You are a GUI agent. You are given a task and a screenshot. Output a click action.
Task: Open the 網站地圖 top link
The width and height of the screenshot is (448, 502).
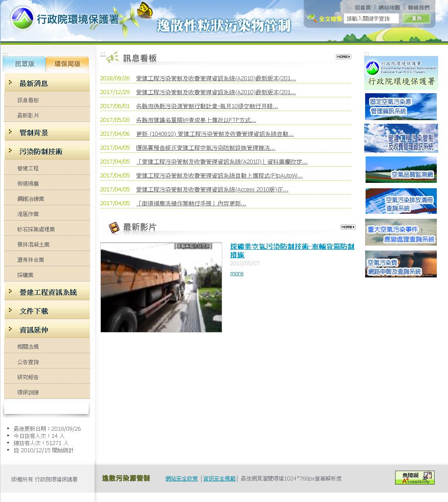pos(389,8)
